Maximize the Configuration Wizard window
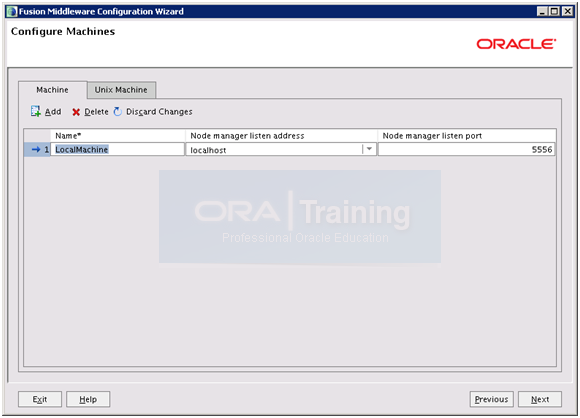580x418 pixels. [554, 11]
